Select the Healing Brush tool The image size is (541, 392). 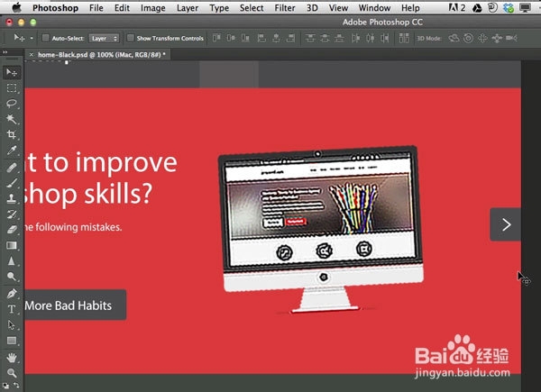(12, 168)
